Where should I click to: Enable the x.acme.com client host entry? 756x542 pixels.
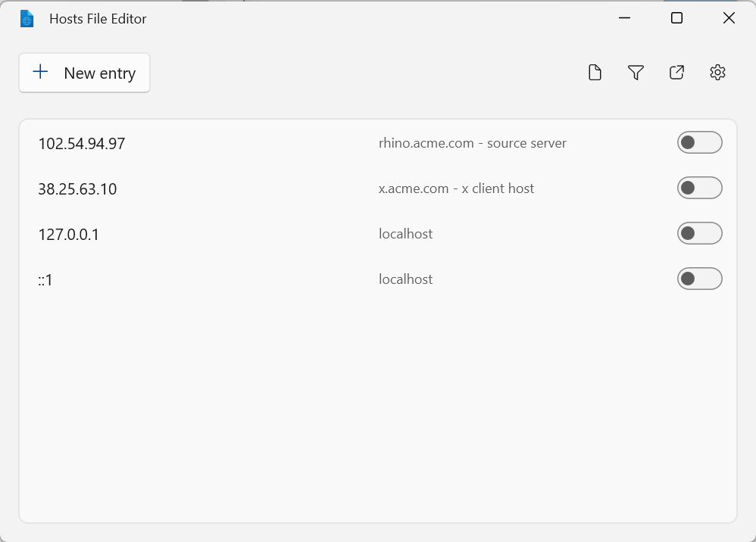(x=699, y=188)
